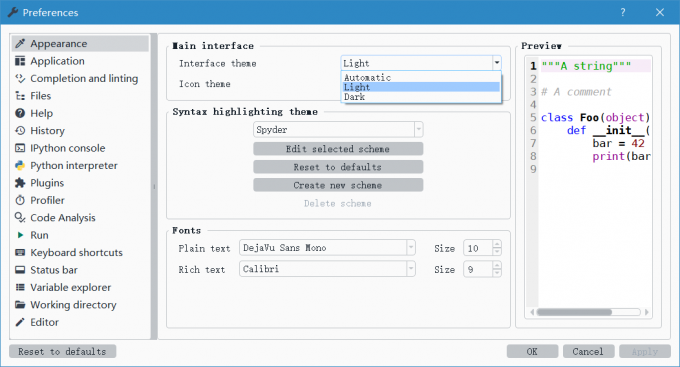Show Working directory preferences
This screenshot has height=367, width=680.
pos(80,305)
